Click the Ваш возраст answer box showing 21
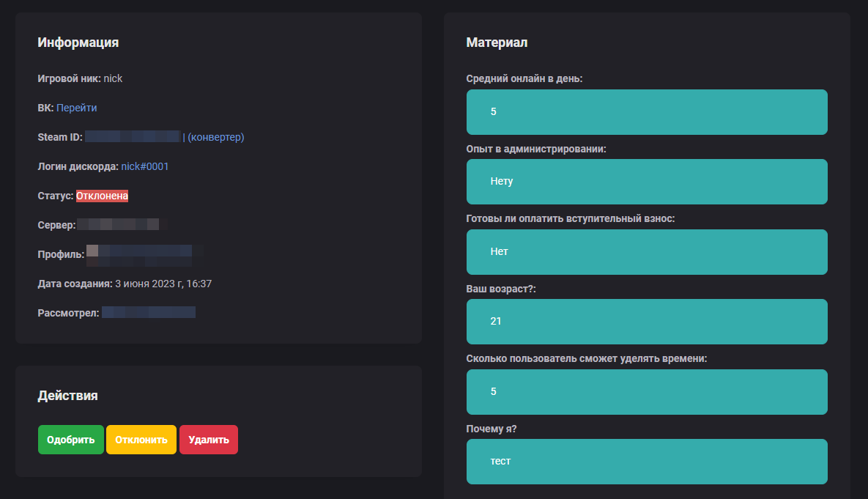This screenshot has height=499, width=868. click(x=647, y=322)
